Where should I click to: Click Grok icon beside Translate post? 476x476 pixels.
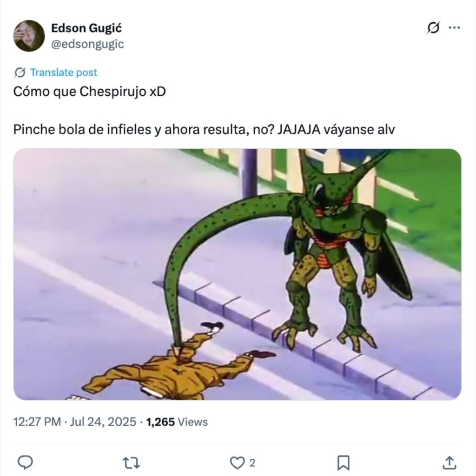coord(20,72)
